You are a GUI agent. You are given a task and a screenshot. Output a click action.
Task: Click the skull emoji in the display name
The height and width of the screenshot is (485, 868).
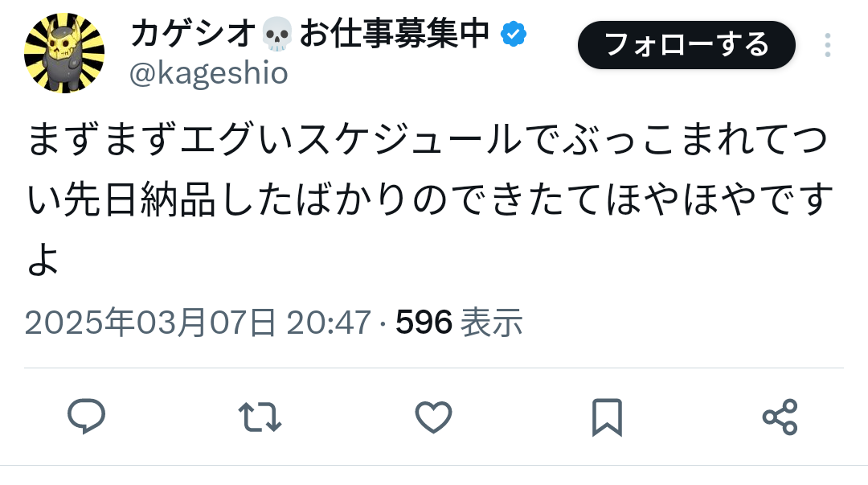(278, 35)
